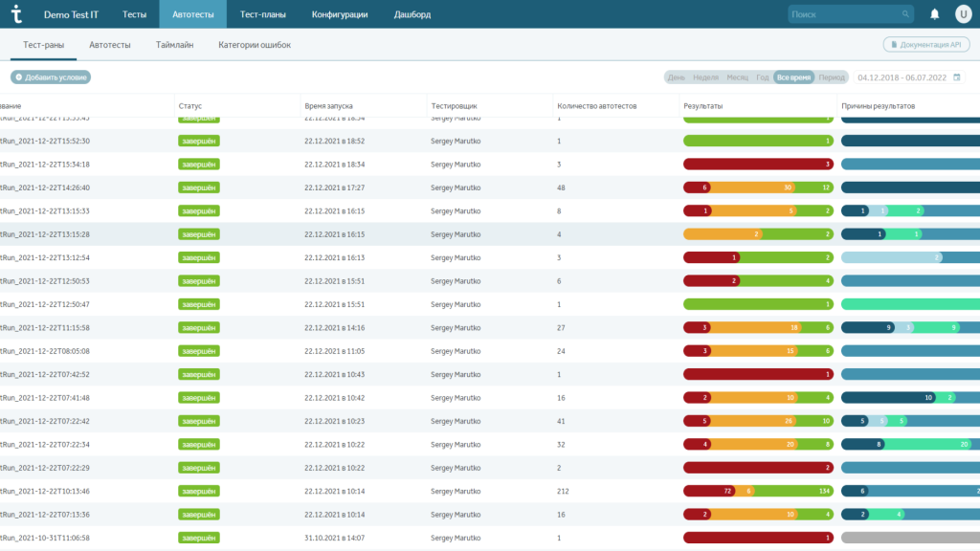Viewport: 980px width, 551px height.
Task: Select the Неделя period filter
Action: [x=705, y=77]
